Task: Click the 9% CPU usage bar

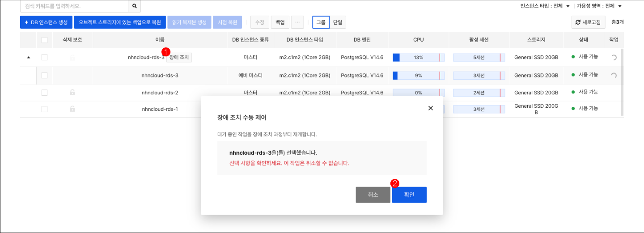Action: click(419, 75)
